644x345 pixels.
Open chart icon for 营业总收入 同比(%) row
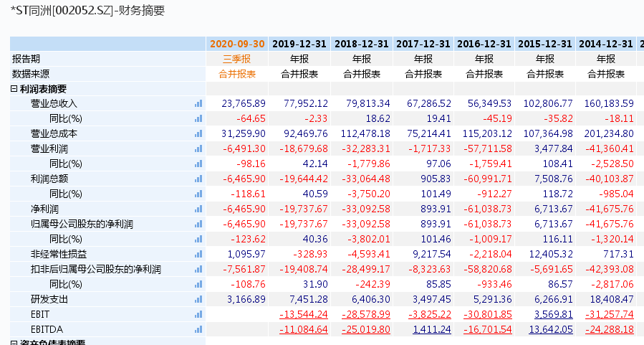pos(198,119)
